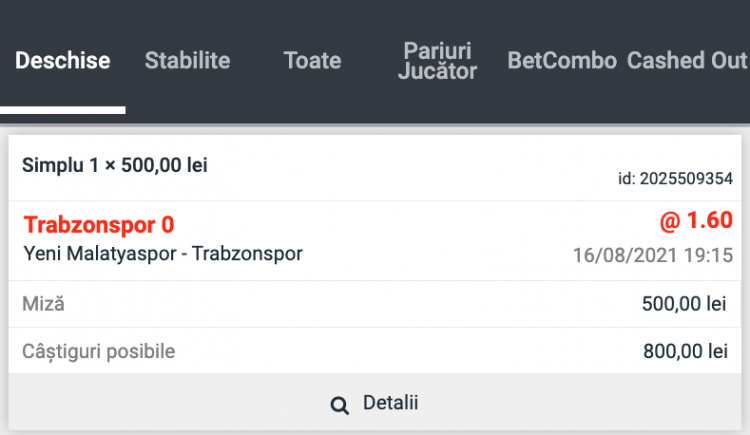Image resolution: width=750 pixels, height=435 pixels.
Task: Go to the Pariuri Jucător tab
Action: click(x=438, y=61)
